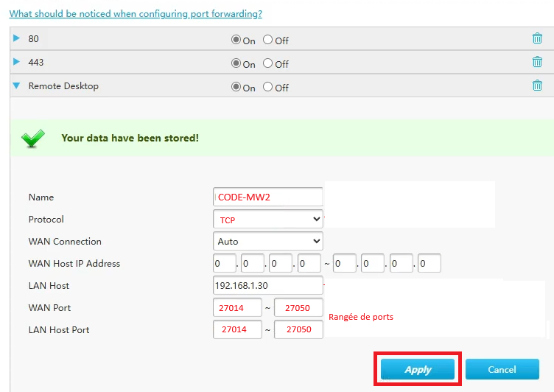This screenshot has width=554, height=392.
Task: Set rule 443 to Off
Action: click(267, 64)
